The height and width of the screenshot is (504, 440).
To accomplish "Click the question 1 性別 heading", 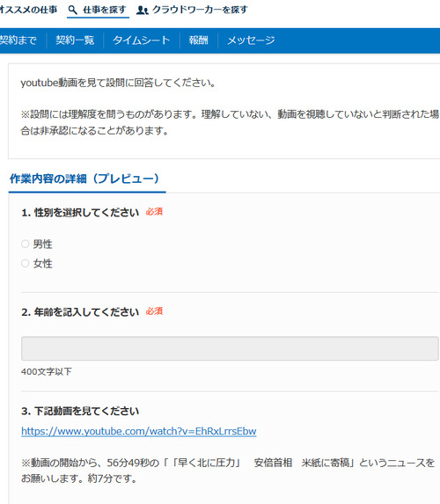I will tap(80, 213).
